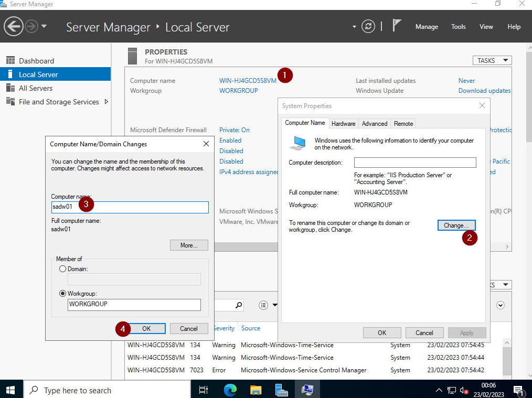This screenshot has height=398, width=532.
Task: Click the Enabled link under Private: On
Action: tap(230, 141)
